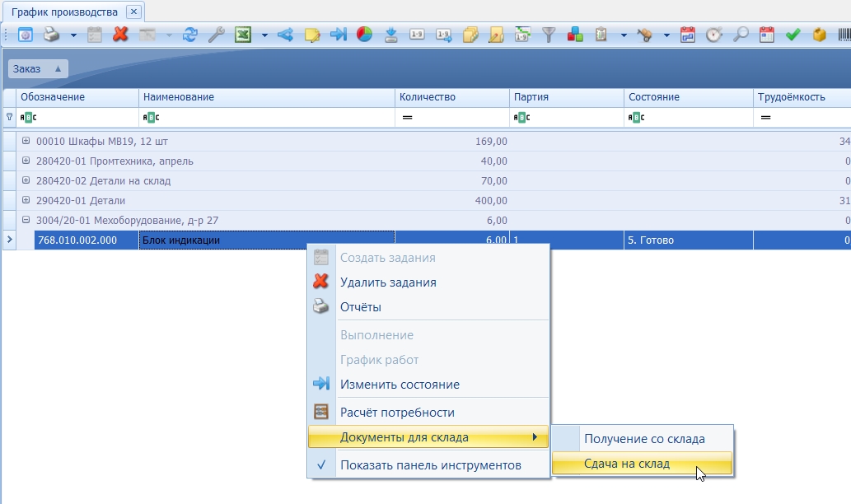Click the 'Заказ' grouping button
Viewport: 851px width, 504px height.
pyautogui.click(x=37, y=69)
